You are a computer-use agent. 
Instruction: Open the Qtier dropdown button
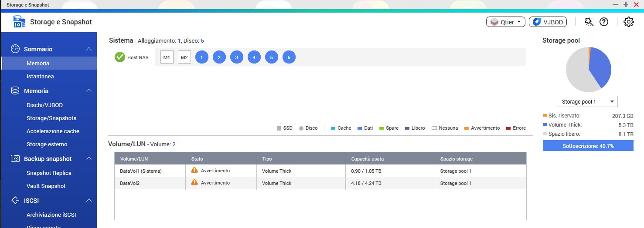[x=505, y=22]
